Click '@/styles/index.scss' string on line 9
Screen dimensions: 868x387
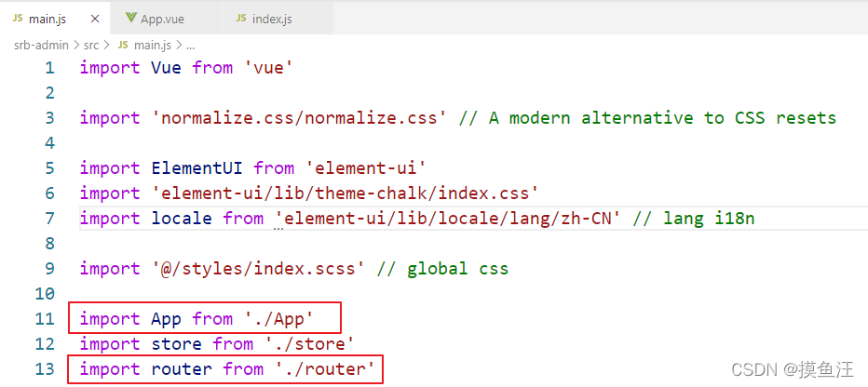coord(258,269)
